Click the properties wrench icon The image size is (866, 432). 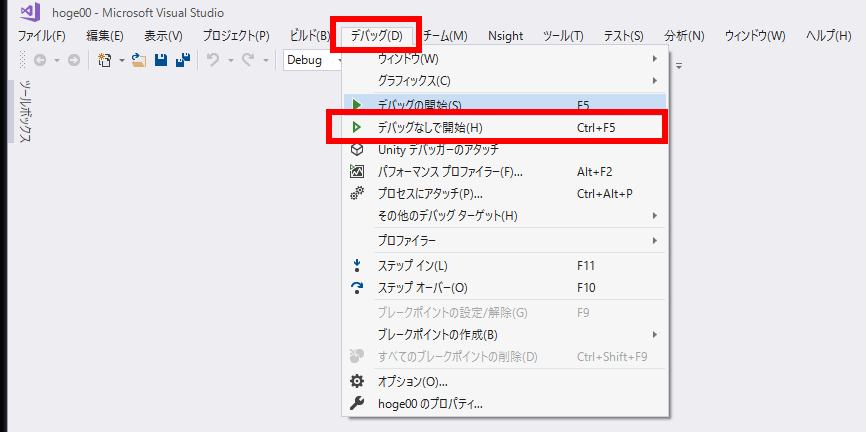(x=357, y=404)
